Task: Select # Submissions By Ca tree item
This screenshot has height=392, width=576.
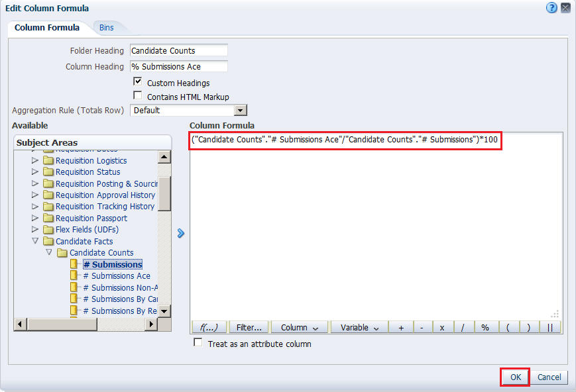Action: [x=121, y=299]
